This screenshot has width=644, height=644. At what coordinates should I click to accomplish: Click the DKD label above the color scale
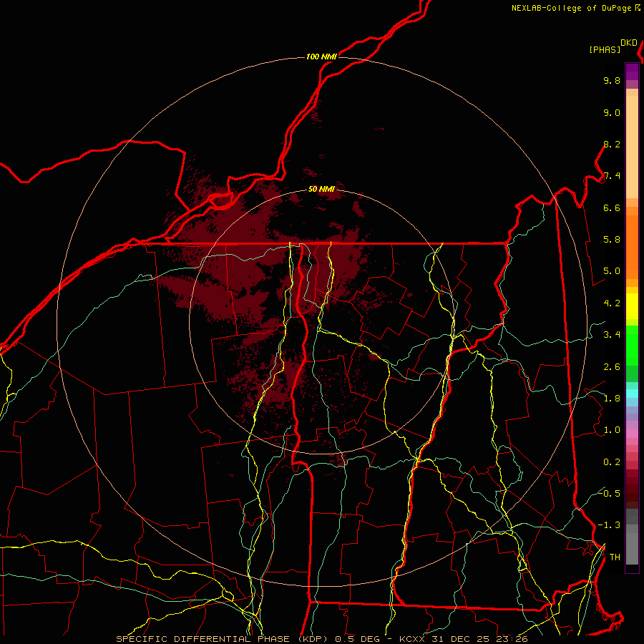(629, 43)
